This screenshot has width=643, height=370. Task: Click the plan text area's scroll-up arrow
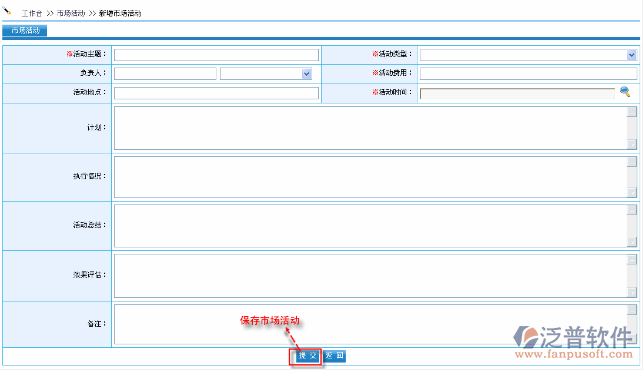(632, 112)
